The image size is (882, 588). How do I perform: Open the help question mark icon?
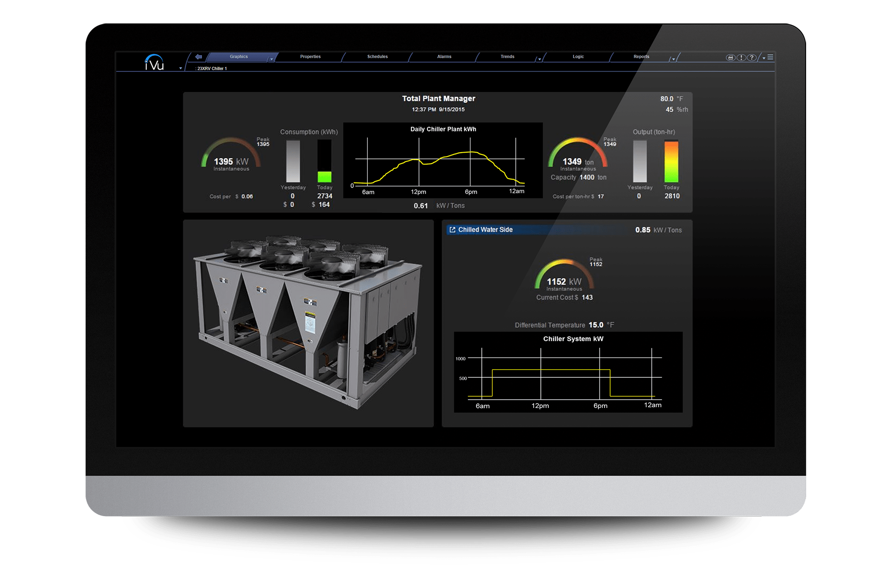coord(752,57)
